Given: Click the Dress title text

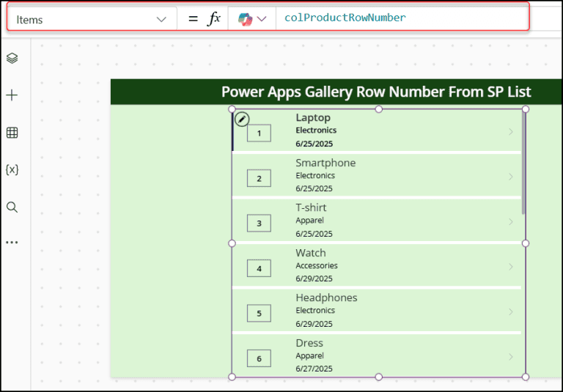Looking at the screenshot, I should click(309, 343).
